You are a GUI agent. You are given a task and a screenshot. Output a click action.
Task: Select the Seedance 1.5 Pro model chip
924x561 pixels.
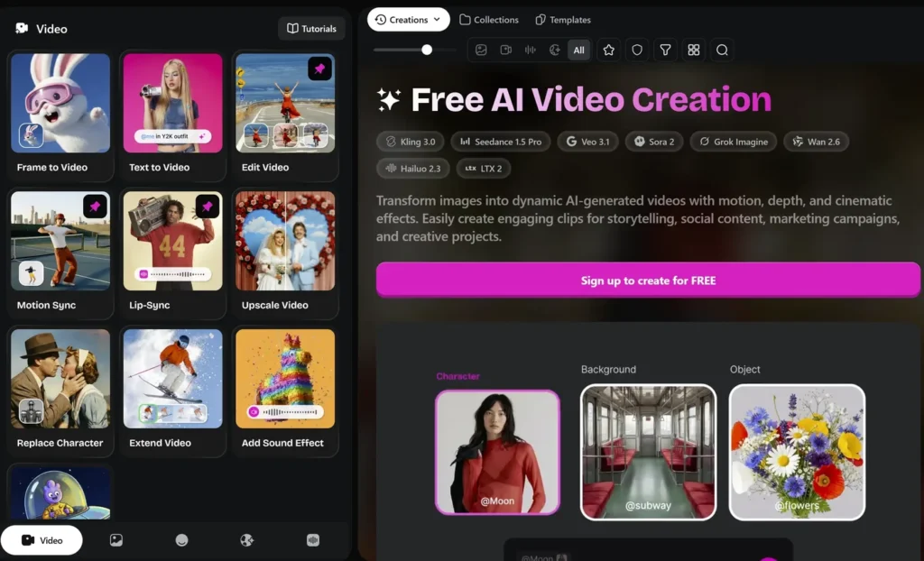[501, 142]
